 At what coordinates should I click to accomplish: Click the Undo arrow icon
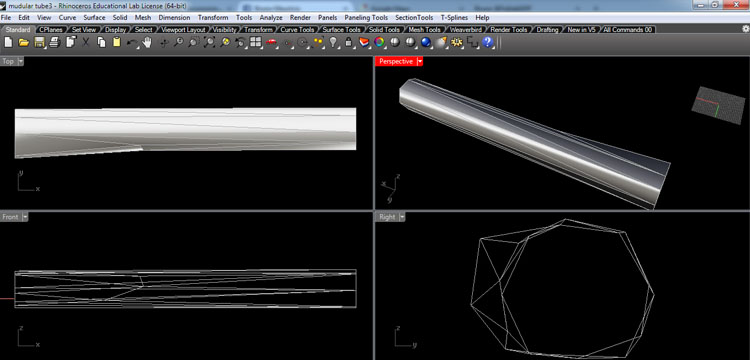[132, 43]
